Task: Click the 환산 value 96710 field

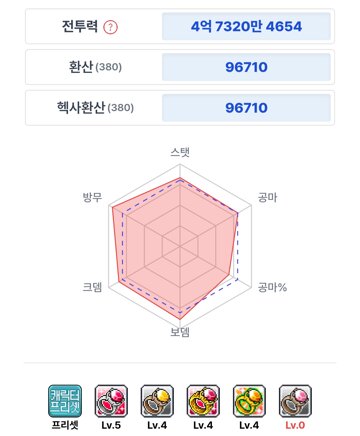Action: point(246,67)
